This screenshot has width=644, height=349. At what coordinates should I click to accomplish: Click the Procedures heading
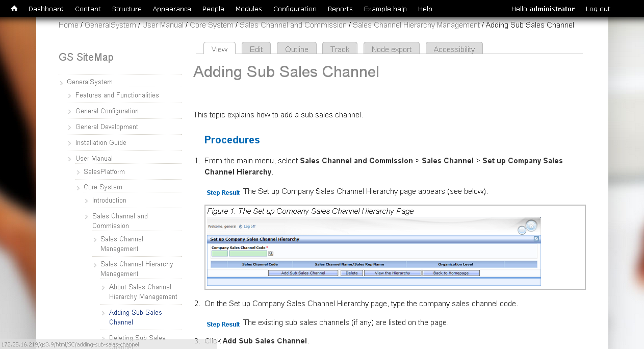[232, 140]
